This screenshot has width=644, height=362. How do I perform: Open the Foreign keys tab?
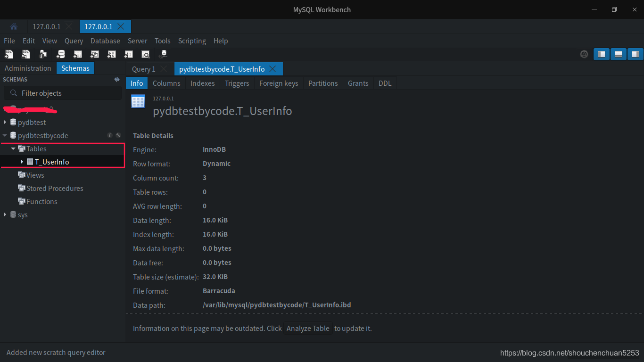(279, 83)
